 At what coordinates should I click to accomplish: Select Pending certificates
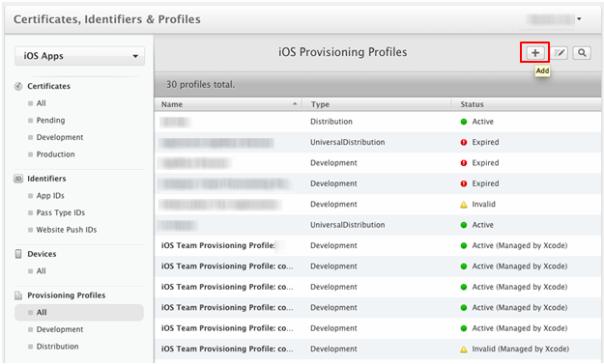point(50,120)
